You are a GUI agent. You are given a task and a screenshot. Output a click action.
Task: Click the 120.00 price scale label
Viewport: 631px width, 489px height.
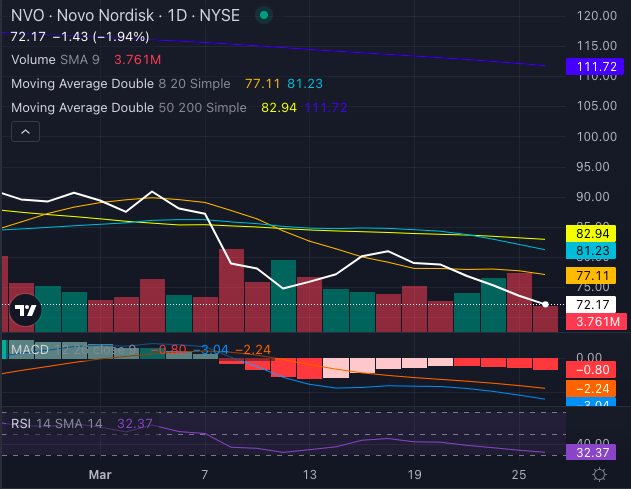pos(596,16)
